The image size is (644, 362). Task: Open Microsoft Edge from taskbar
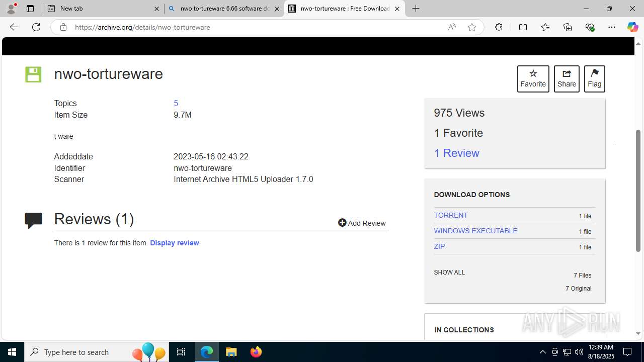click(207, 352)
